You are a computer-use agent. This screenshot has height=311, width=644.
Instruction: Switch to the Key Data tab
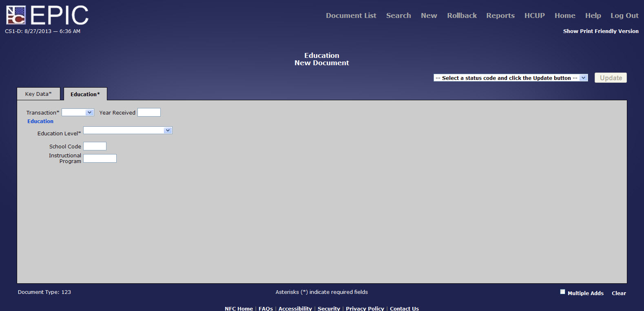tap(38, 94)
